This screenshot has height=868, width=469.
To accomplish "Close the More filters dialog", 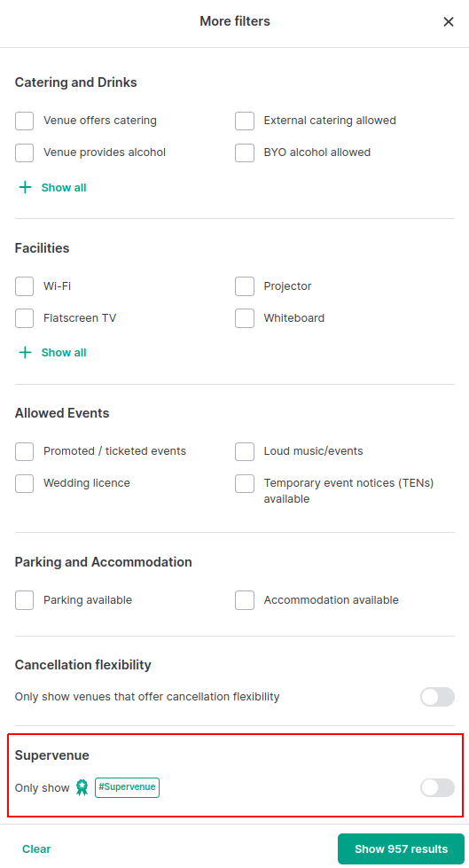I will point(449,21).
